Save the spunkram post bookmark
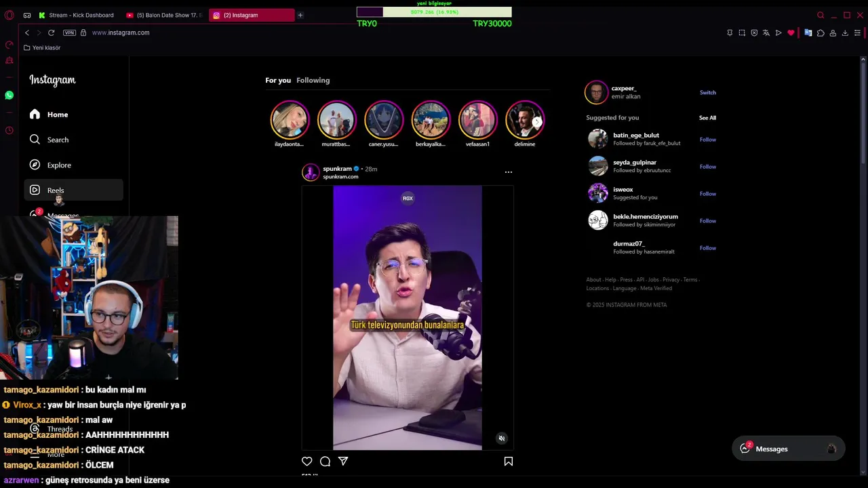The width and height of the screenshot is (868, 488). coord(509,462)
